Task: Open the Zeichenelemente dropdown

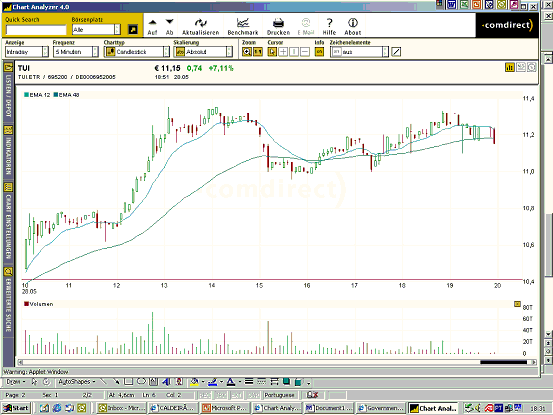Action: (359, 52)
